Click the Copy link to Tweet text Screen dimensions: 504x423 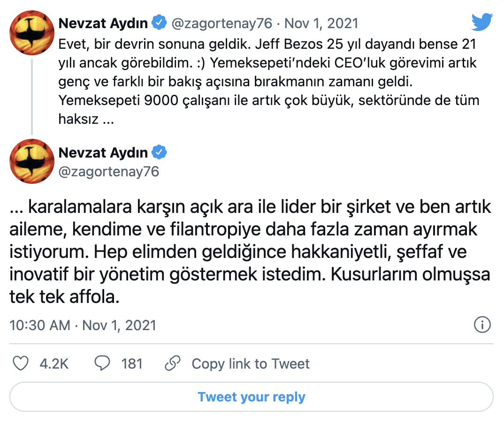point(251,364)
